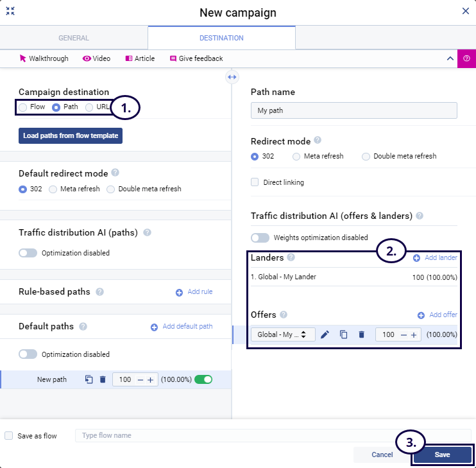Select the Flow campaign destination radio
The image size is (476, 468).
[x=23, y=107]
